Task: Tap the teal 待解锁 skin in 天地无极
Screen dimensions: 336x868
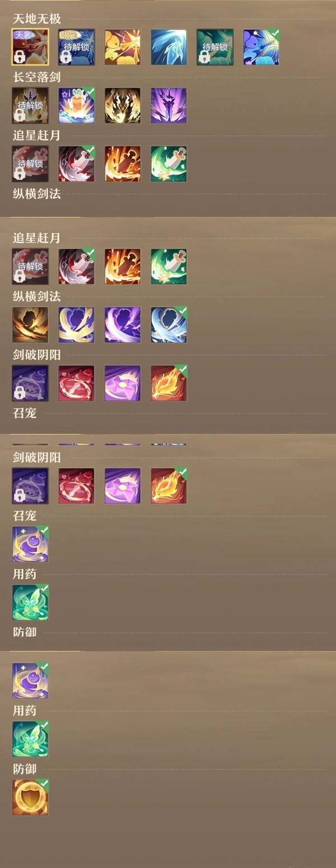Action: tap(214, 47)
